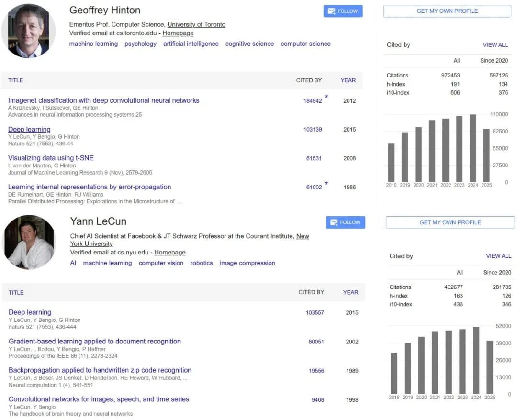Click the 2018 bar in LeCun's citation chart
Screen dimensions: 517x420
394,373
